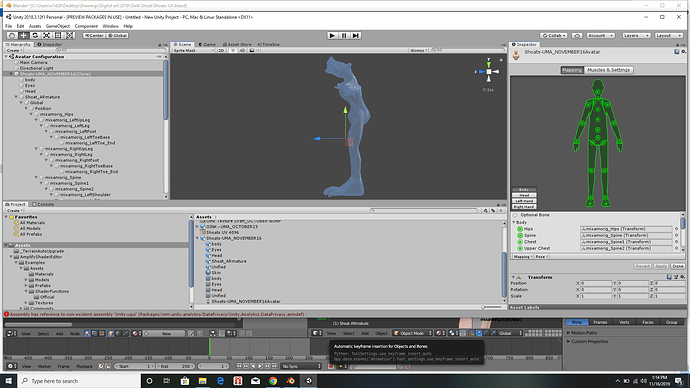Open the Account dropdown
690x388 pixels.
click(601, 35)
